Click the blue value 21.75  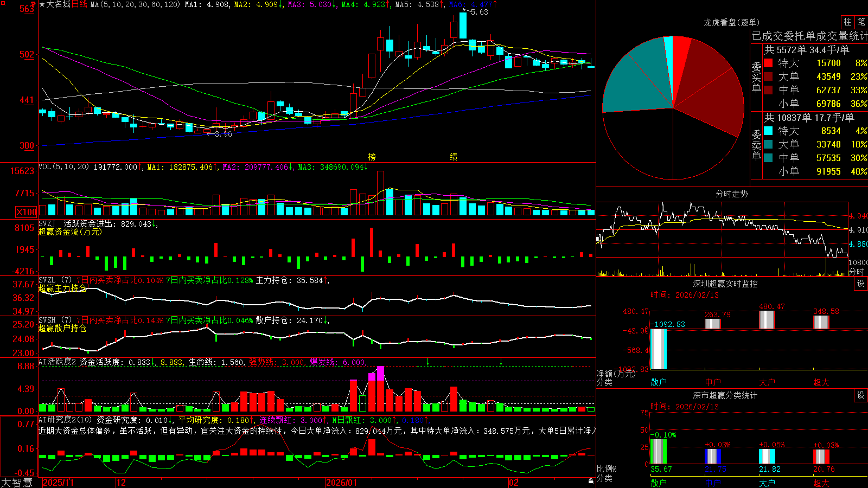point(716,469)
